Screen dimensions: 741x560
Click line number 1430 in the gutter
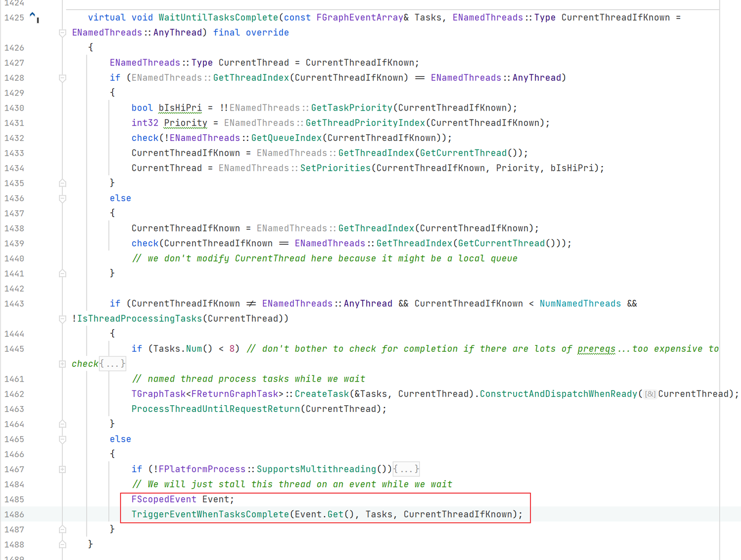14,107
